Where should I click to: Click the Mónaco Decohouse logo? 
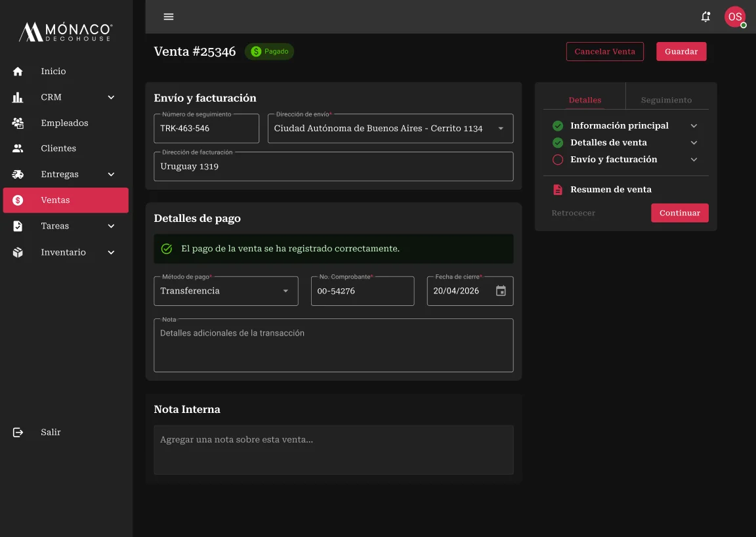[66, 32]
